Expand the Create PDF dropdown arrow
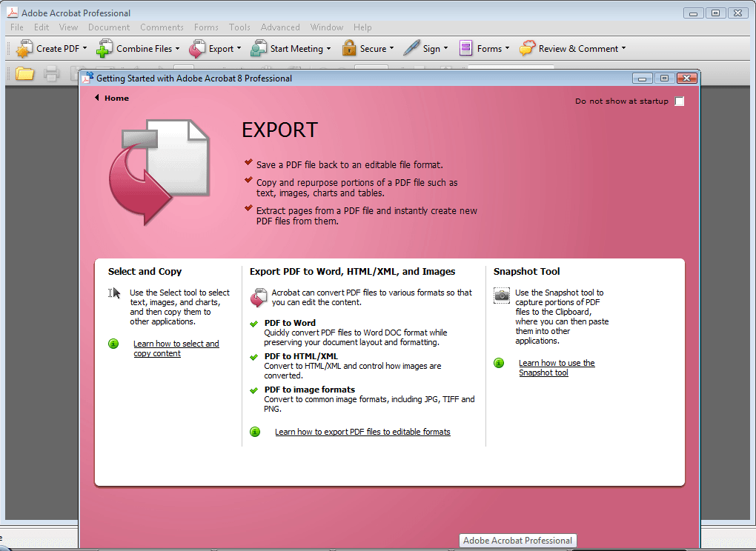Screen dimensions: 756x551 coord(84,48)
